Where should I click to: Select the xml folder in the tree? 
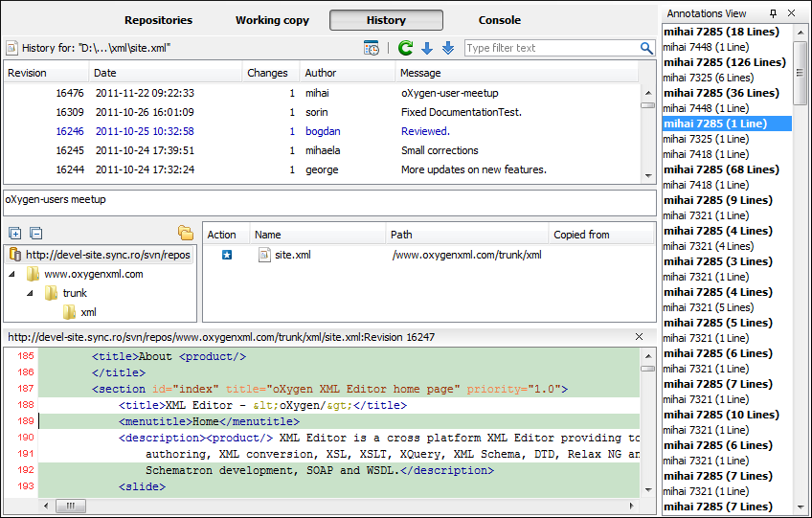pyautogui.click(x=87, y=312)
